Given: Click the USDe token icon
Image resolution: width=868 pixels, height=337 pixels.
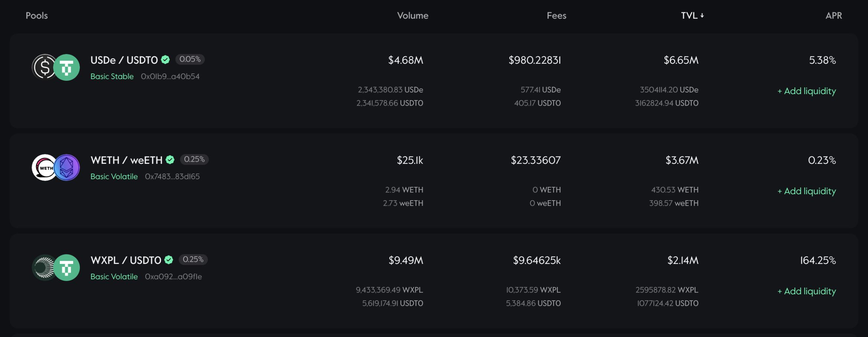Looking at the screenshot, I should point(44,67).
